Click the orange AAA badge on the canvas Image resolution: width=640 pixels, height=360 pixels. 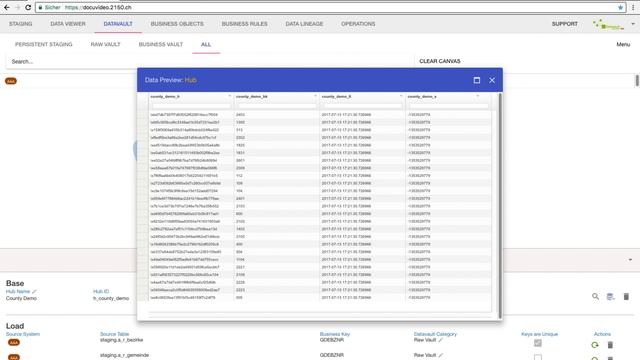pos(11,81)
